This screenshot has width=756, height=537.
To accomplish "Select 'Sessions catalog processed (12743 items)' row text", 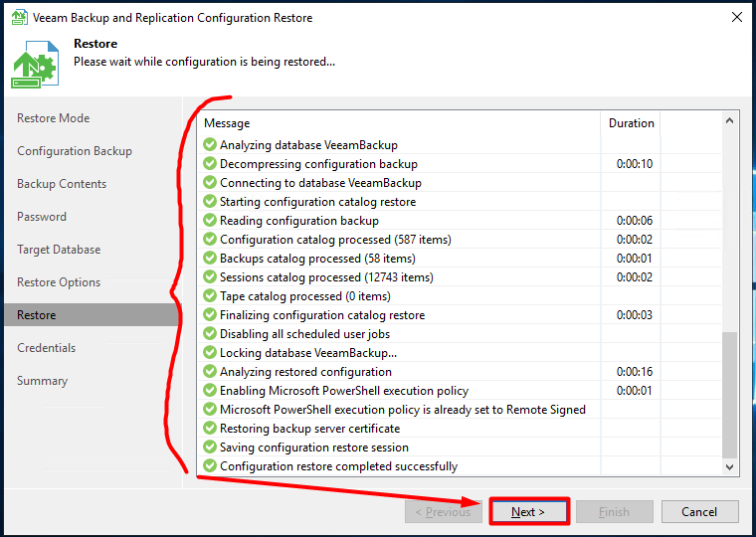I will coord(326,277).
